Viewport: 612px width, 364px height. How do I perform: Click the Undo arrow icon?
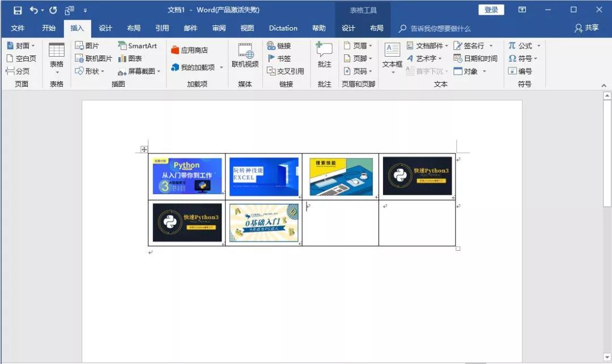pos(33,10)
